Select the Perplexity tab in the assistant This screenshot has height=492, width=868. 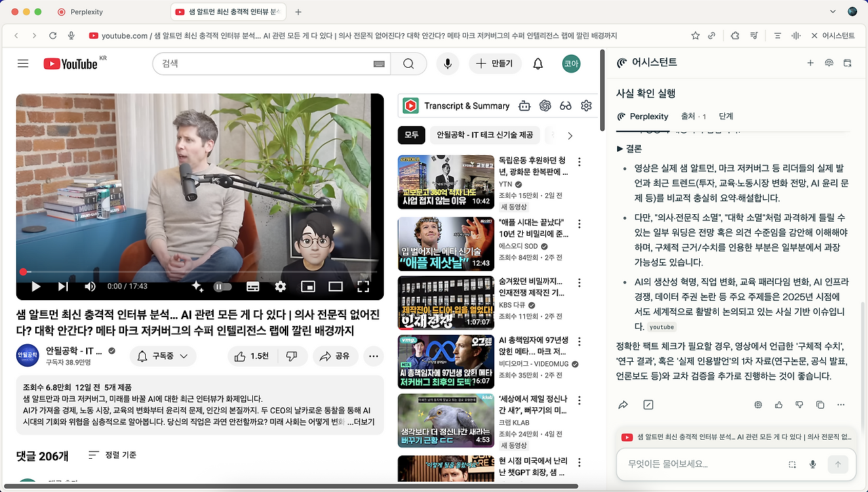point(643,116)
